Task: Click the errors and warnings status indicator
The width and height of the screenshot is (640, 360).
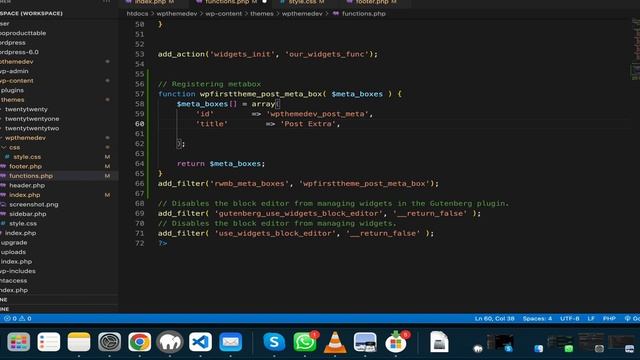Action: point(18,318)
